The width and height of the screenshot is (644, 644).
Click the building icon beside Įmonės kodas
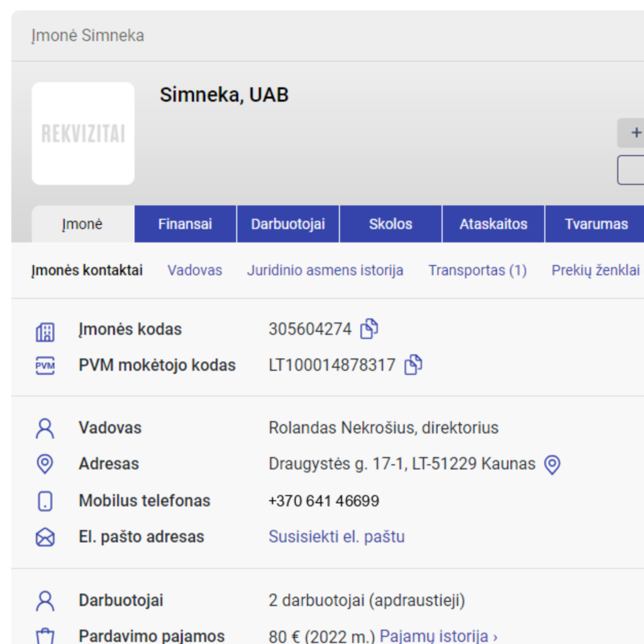click(45, 332)
